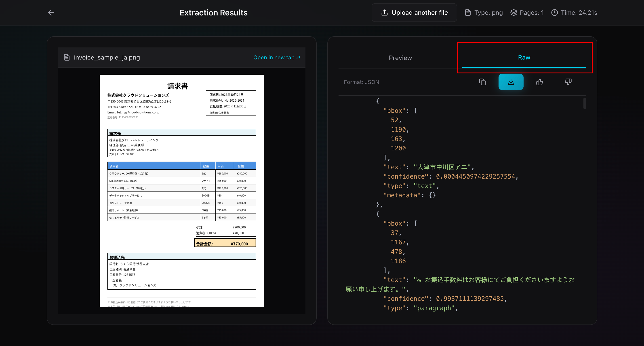Click the Extraction Results heading
644x346 pixels.
coord(213,13)
